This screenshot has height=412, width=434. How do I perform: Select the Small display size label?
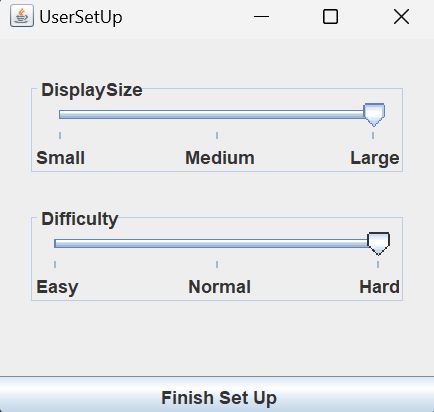pos(60,158)
